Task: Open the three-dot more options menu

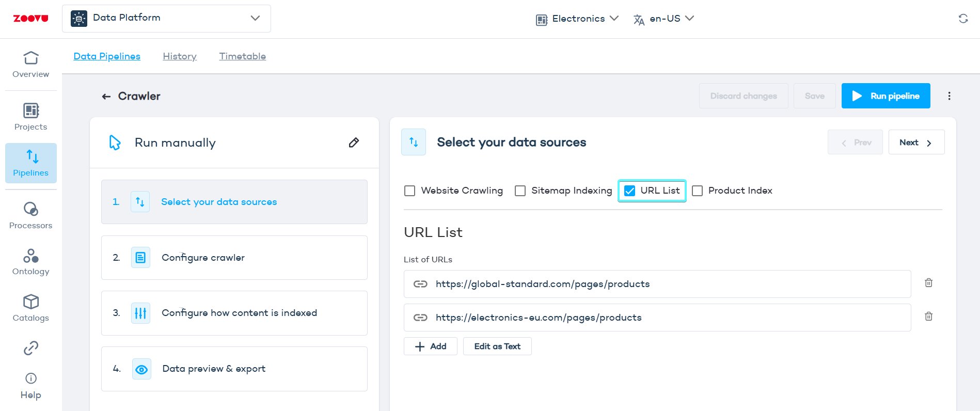Action: pos(949,96)
